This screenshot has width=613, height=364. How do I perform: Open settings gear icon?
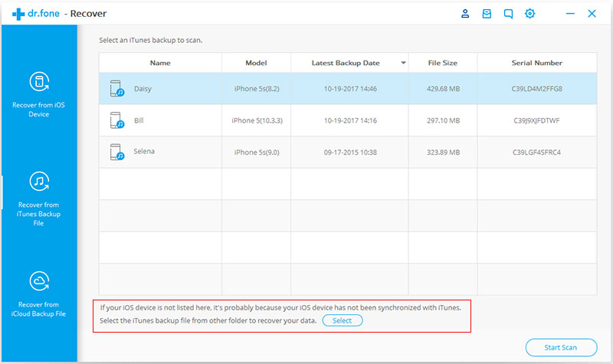click(x=529, y=14)
